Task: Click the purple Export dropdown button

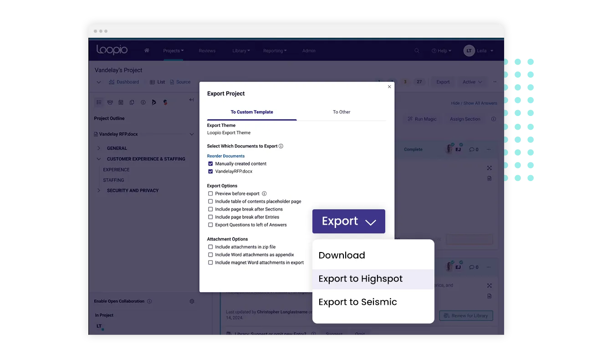Action: tap(348, 221)
